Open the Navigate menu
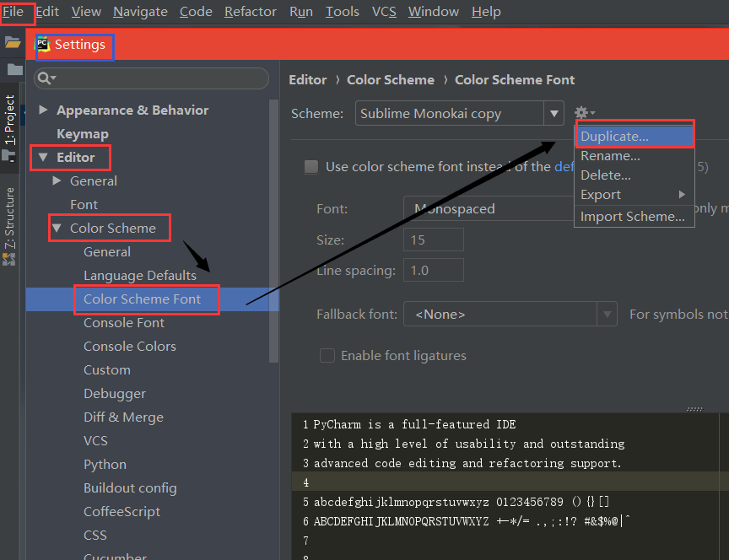 pos(140,12)
